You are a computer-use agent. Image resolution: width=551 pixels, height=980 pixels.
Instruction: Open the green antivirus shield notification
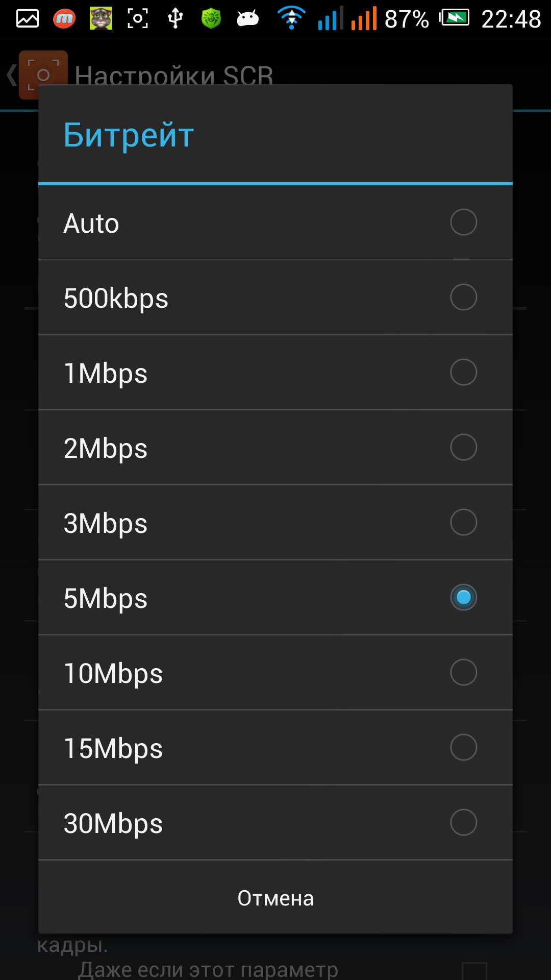(211, 19)
